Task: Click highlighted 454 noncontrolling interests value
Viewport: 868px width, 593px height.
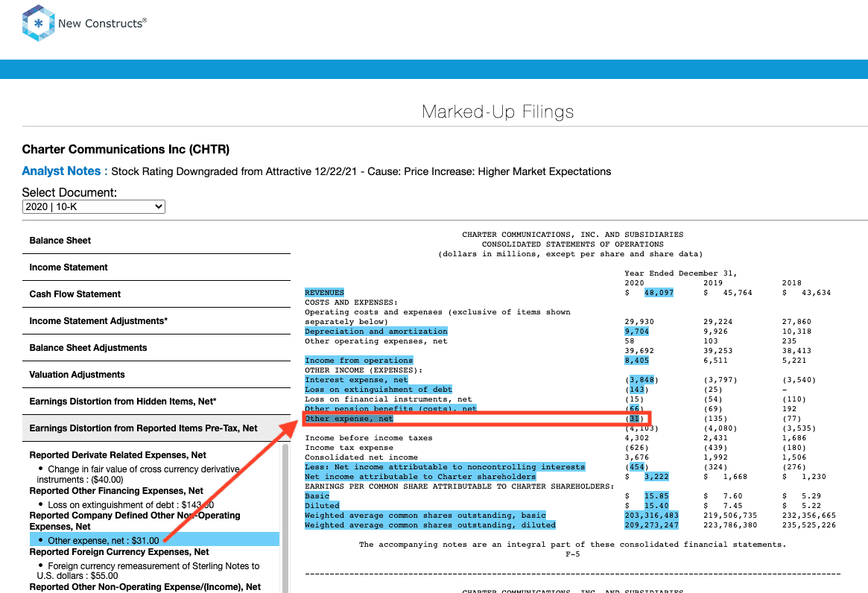Action: (x=636, y=467)
